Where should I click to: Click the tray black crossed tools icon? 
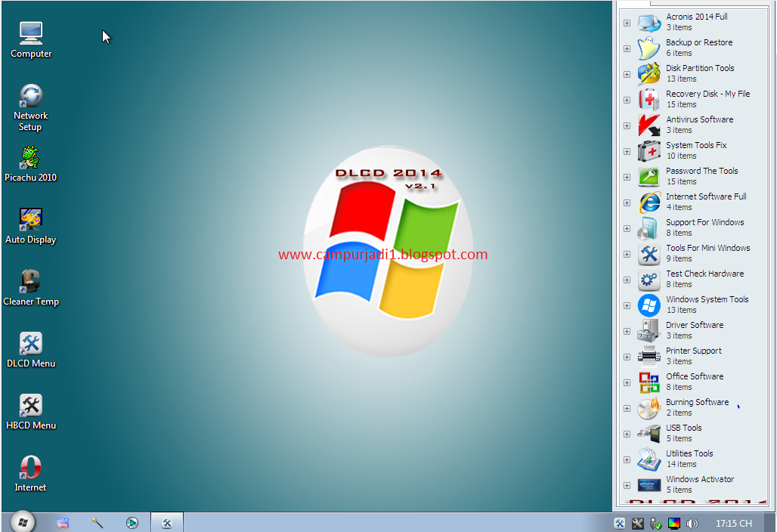pos(638,523)
